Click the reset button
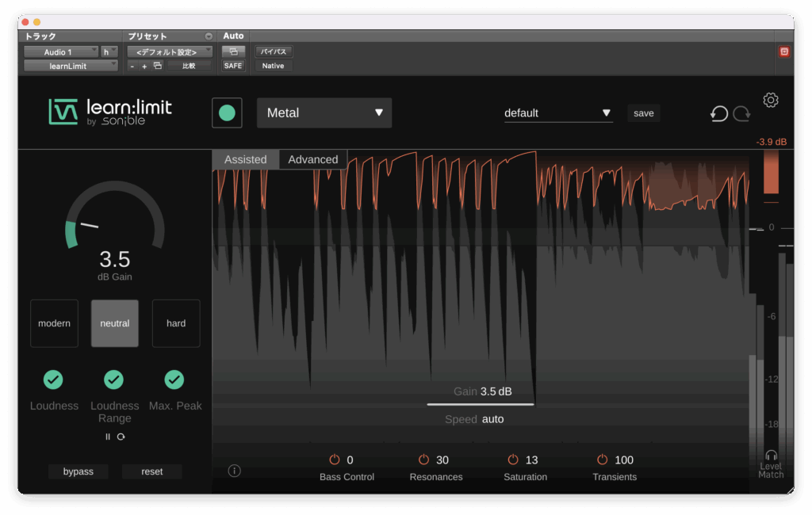 coord(151,471)
